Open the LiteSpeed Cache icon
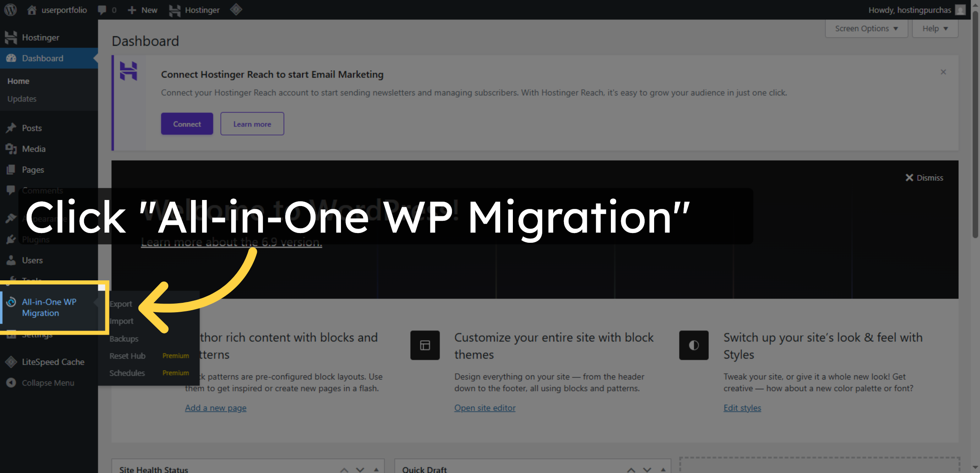 (11, 362)
